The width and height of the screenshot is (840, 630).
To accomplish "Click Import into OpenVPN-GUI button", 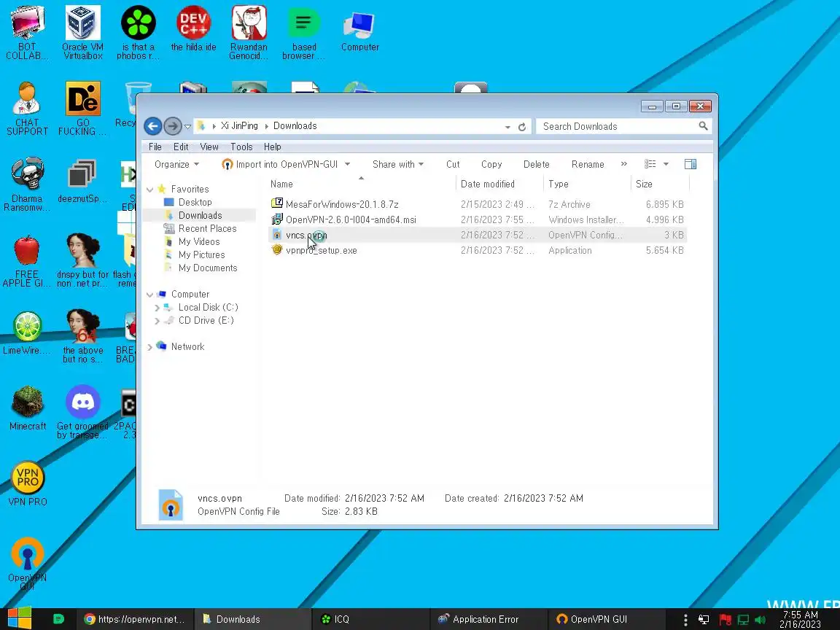I will pyautogui.click(x=280, y=165).
